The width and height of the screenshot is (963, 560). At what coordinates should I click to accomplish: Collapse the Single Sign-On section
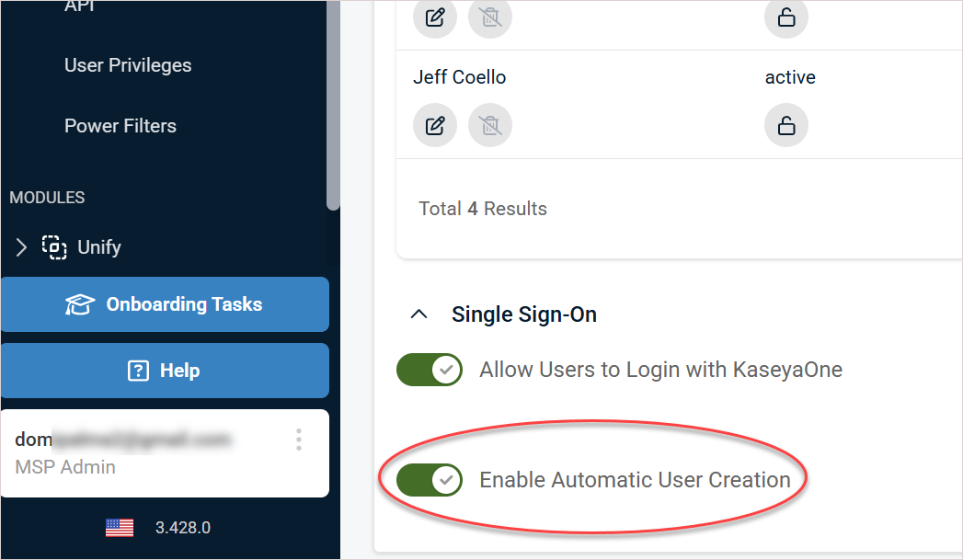[x=418, y=314]
